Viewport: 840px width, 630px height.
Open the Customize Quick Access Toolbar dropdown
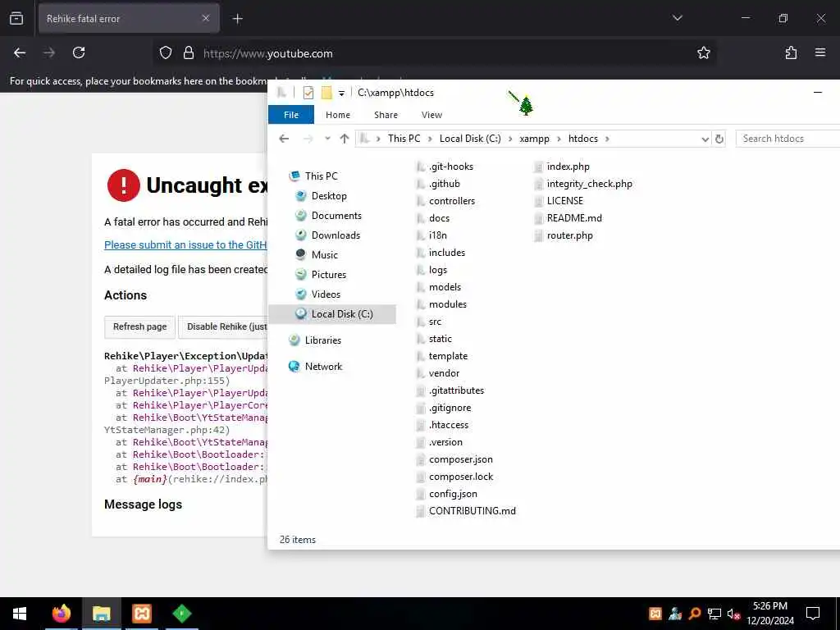341,94
